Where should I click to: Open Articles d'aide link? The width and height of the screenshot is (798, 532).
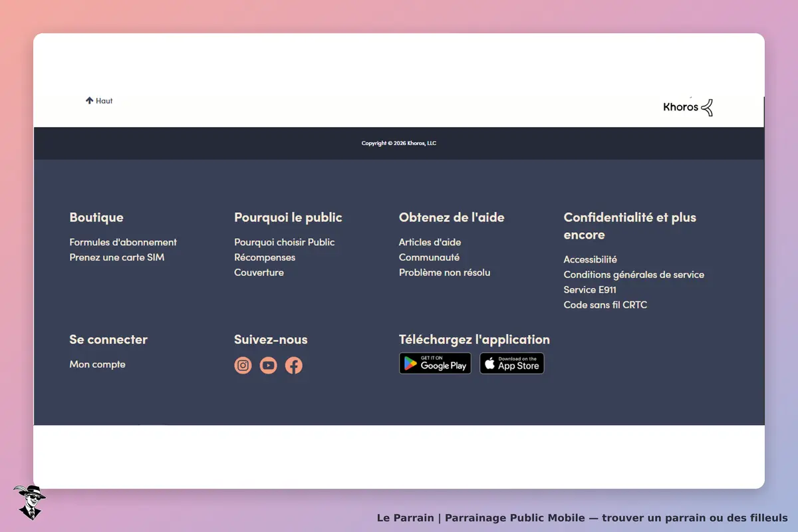(x=430, y=242)
